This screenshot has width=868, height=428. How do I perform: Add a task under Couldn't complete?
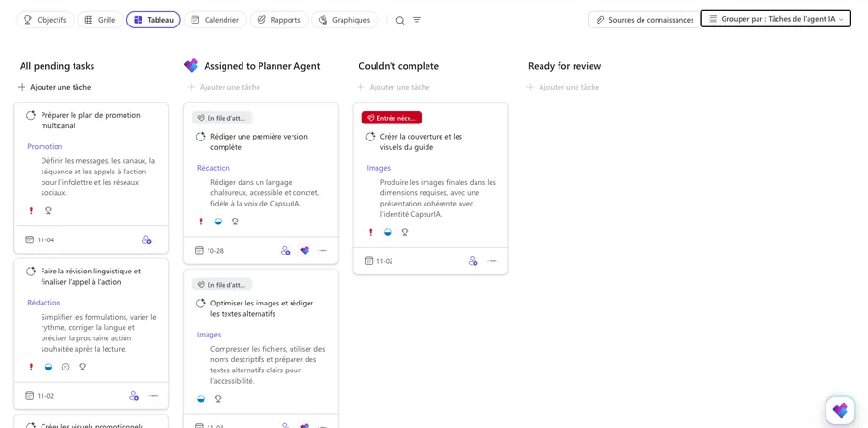coord(393,87)
